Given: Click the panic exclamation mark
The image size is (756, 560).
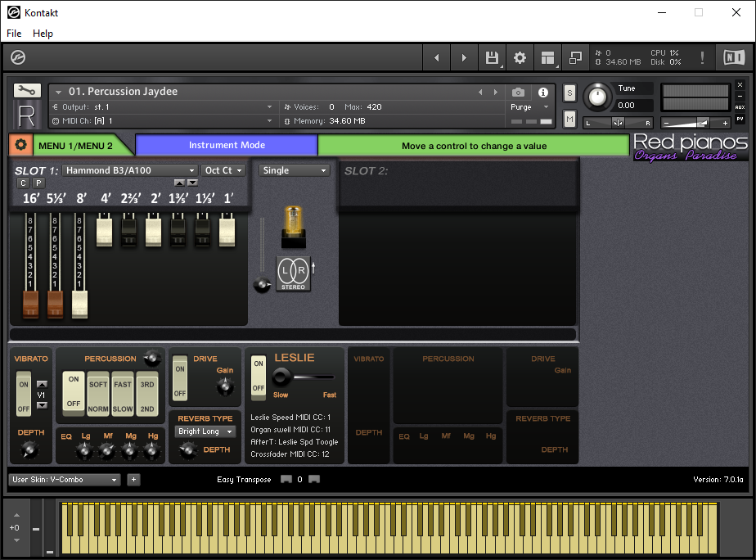Looking at the screenshot, I should pyautogui.click(x=702, y=58).
